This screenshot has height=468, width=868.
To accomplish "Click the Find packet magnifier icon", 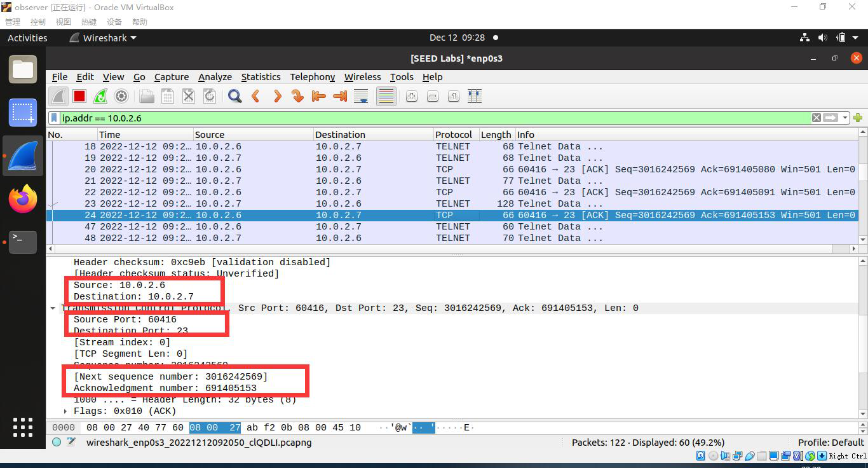I will point(234,96).
